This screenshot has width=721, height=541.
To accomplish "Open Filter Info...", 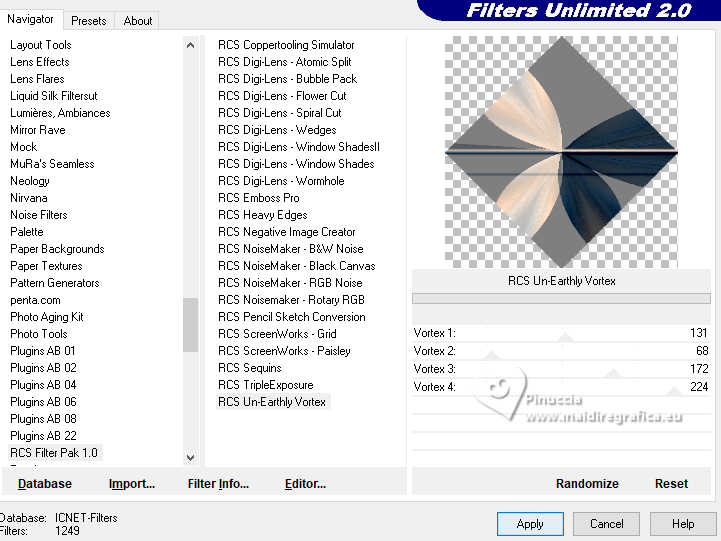I will pos(218,484).
